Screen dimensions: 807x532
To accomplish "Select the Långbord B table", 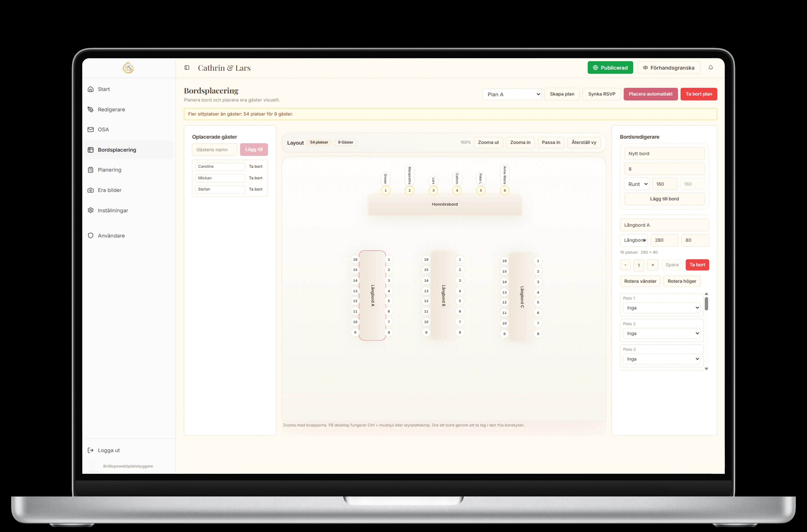I will pyautogui.click(x=443, y=296).
